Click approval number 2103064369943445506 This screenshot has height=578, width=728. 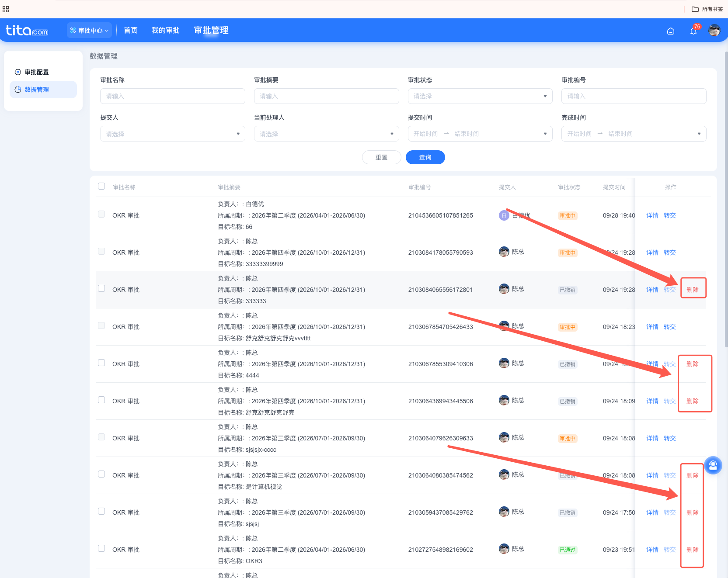(x=441, y=401)
